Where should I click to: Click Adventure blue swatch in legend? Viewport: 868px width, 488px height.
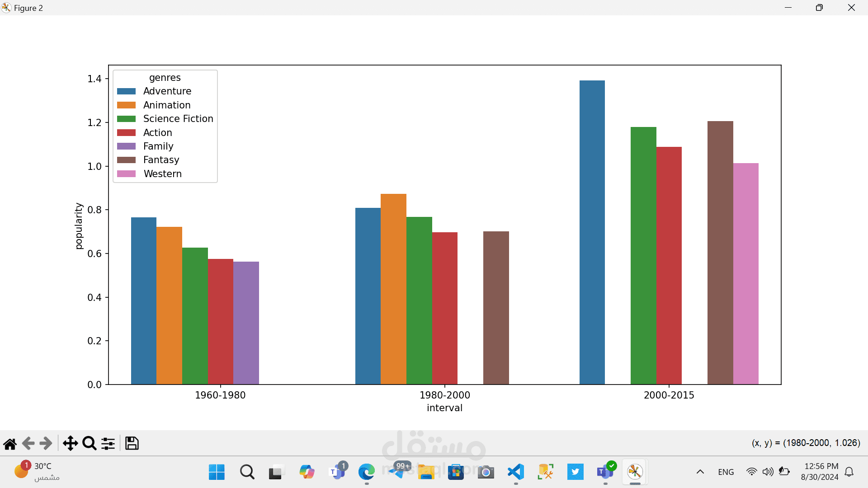click(x=126, y=91)
